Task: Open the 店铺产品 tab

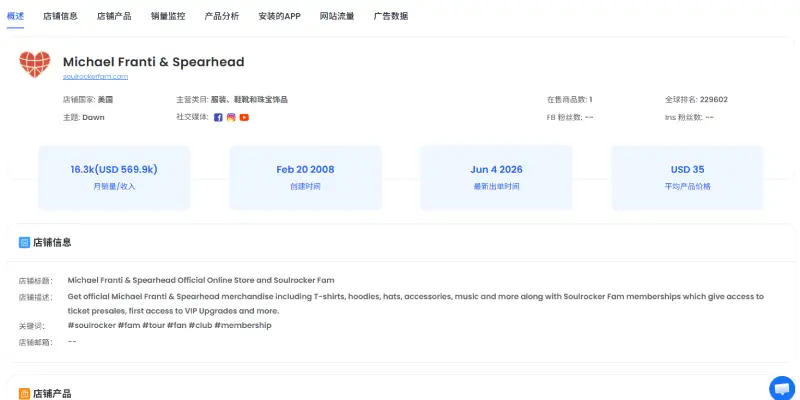Action: pos(114,16)
